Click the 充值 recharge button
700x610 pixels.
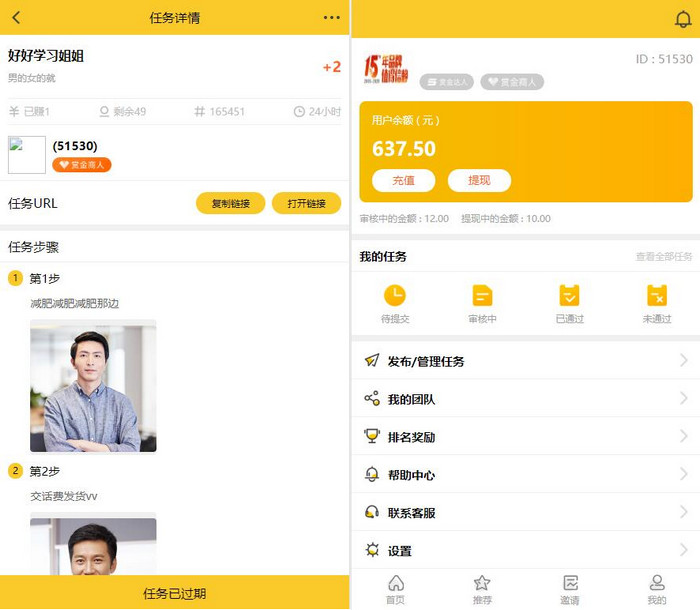(x=404, y=180)
